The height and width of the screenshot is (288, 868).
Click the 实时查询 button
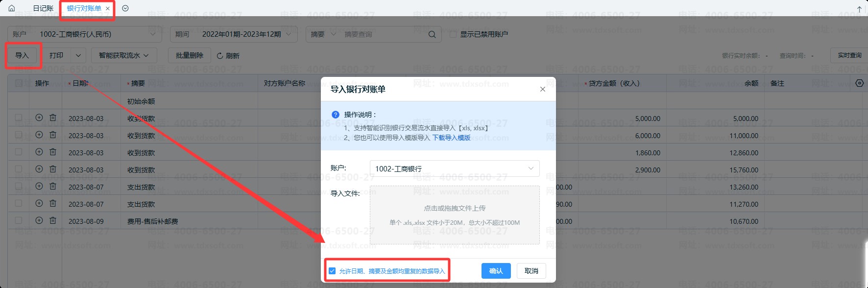click(x=849, y=55)
